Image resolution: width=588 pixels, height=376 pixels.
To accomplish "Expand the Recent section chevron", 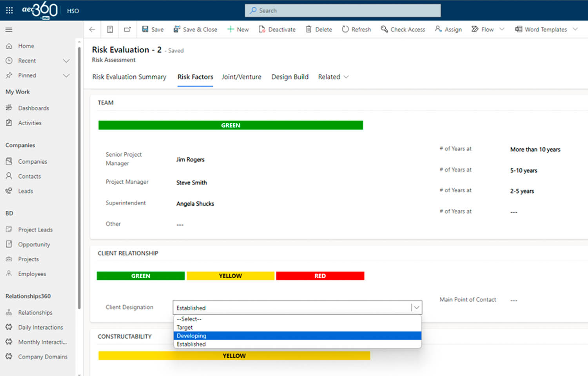I will [x=66, y=61].
